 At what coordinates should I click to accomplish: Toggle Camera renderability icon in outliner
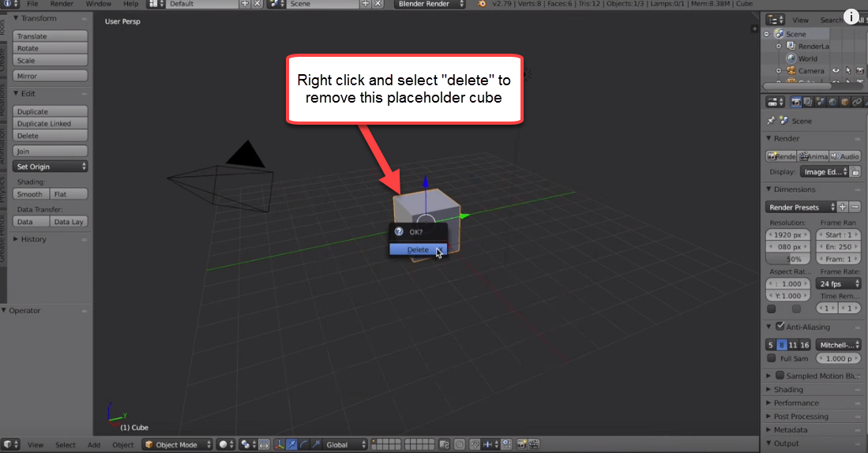(x=859, y=71)
